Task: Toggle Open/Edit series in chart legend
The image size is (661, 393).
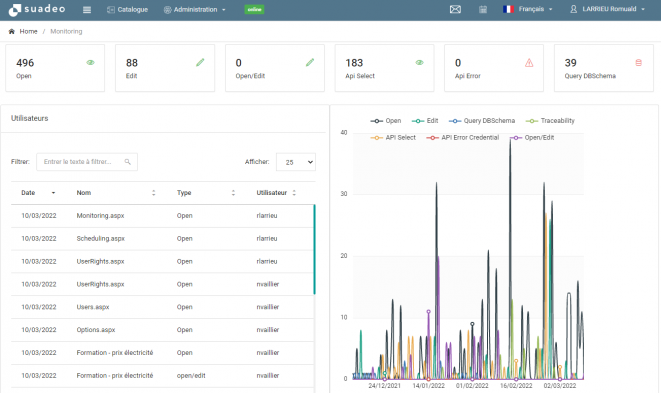Action: (532, 137)
